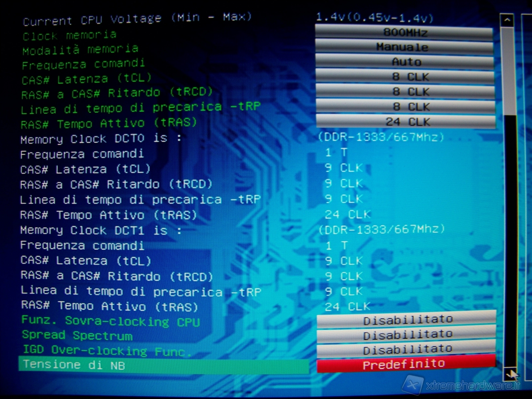
Task: Toggle the Spread Spectrum Disabilitato value
Action: pos(406,335)
